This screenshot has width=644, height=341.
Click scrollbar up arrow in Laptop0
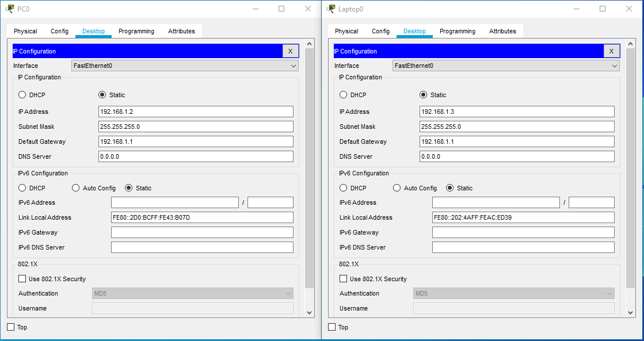[631, 44]
